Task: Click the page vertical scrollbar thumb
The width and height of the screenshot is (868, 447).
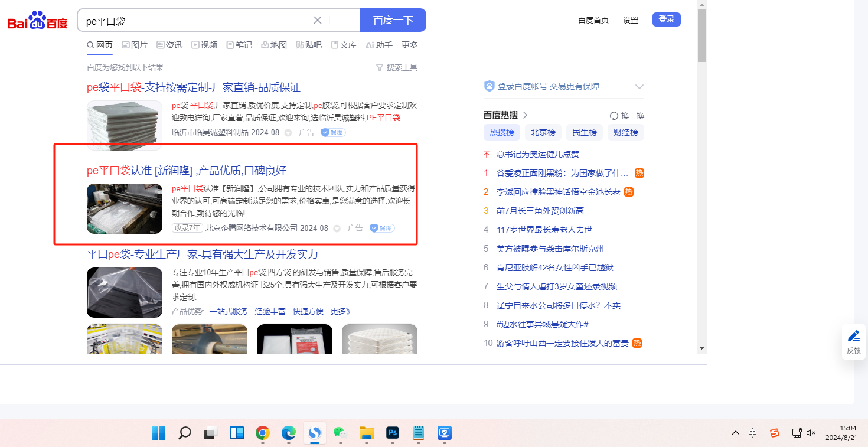Action: 701,35
